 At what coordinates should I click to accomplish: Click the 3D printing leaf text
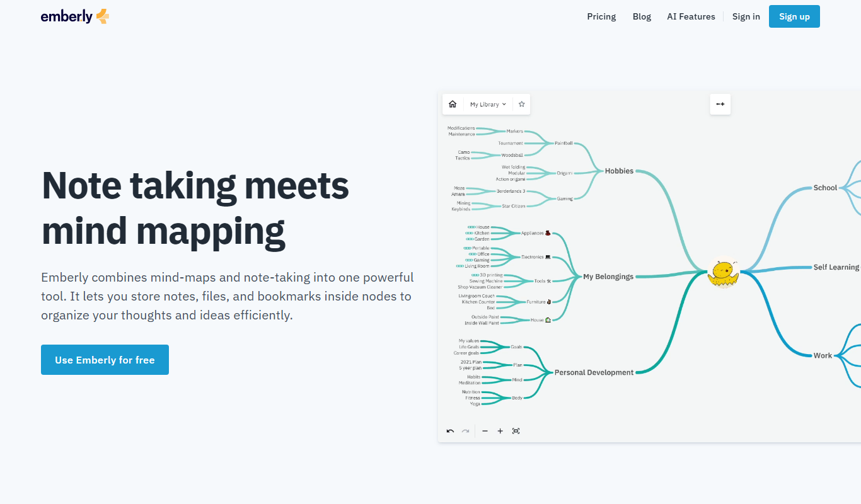coord(491,275)
